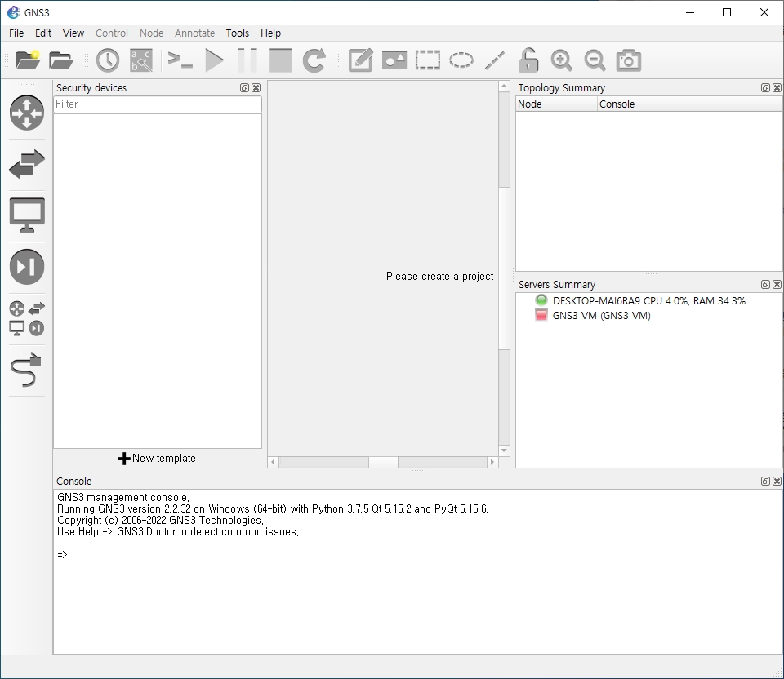Open the Help menu
The height and width of the screenshot is (679, 784).
(x=270, y=33)
